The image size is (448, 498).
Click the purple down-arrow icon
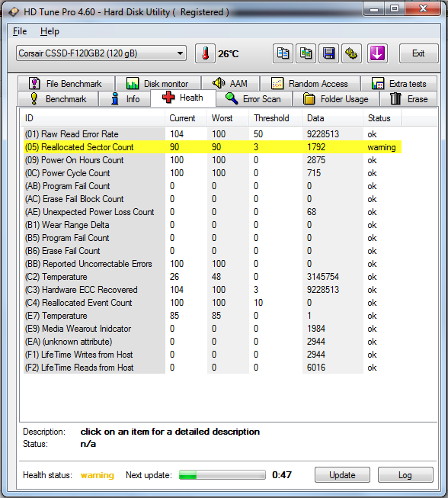click(377, 53)
